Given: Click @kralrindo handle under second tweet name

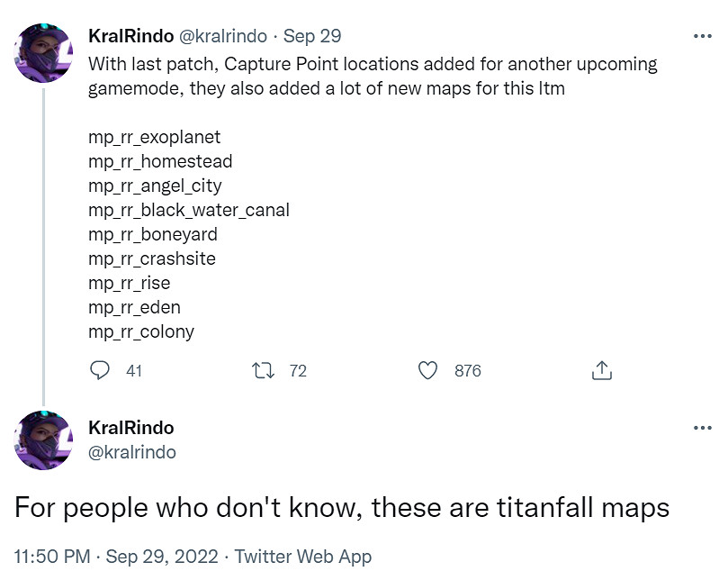Looking at the screenshot, I should click(x=132, y=451).
